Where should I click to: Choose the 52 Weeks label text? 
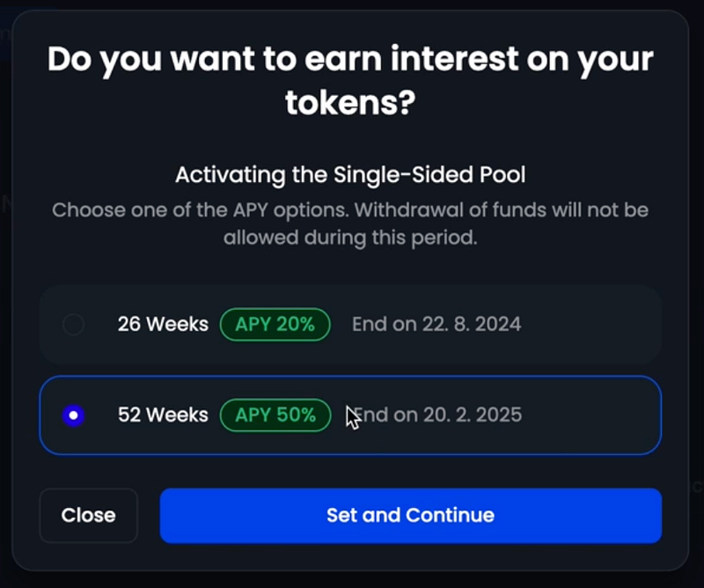pos(163,415)
